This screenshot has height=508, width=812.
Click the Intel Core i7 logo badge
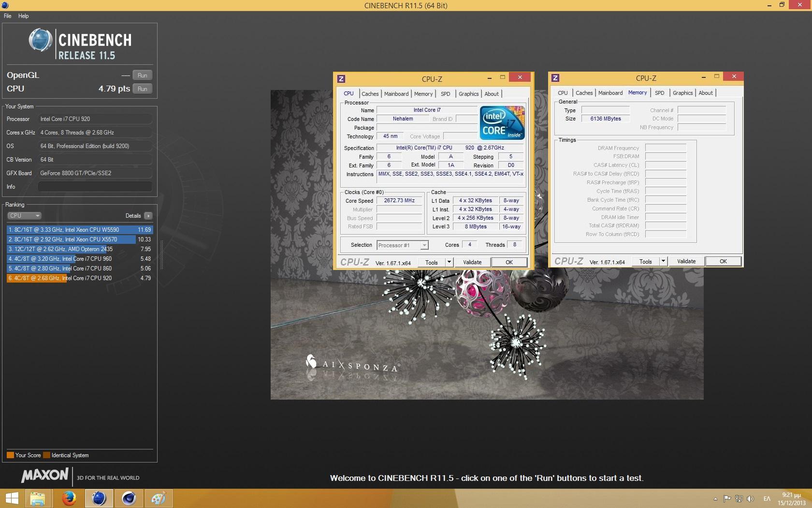coord(502,123)
